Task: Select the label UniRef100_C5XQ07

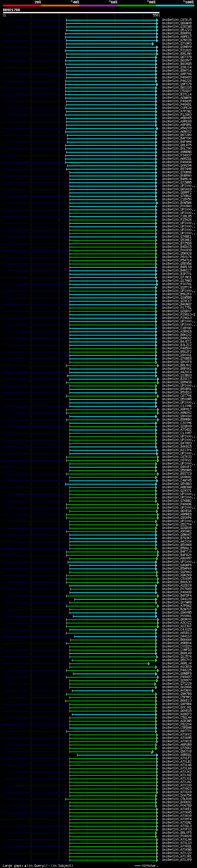Action: click(x=177, y=91)
